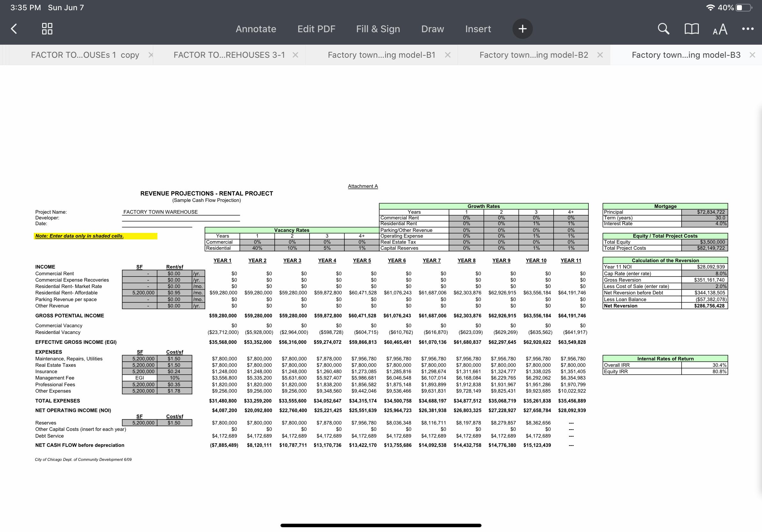
Task: Open the thumbnail grid view icon
Action: [47, 29]
